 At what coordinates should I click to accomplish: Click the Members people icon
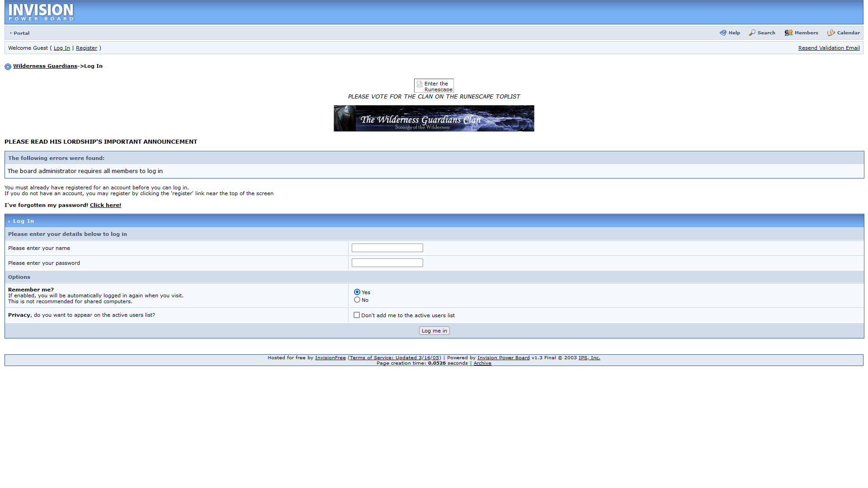788,33
